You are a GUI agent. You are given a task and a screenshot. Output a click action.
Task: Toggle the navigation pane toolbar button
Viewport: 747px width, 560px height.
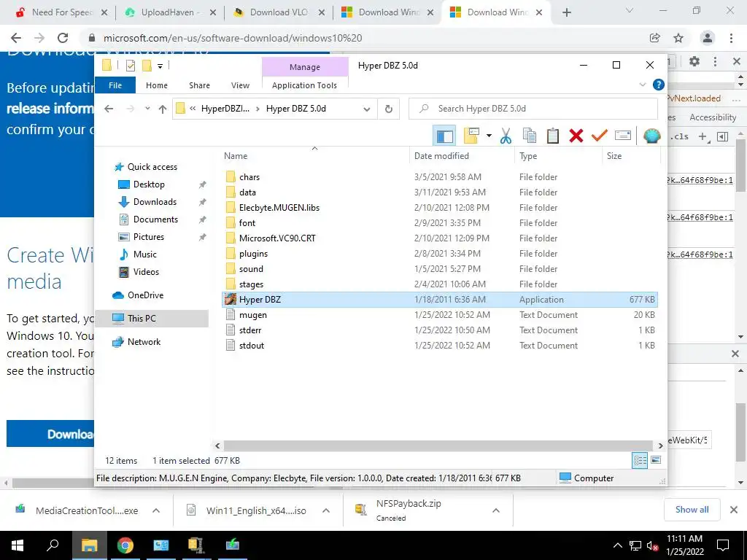coord(444,136)
